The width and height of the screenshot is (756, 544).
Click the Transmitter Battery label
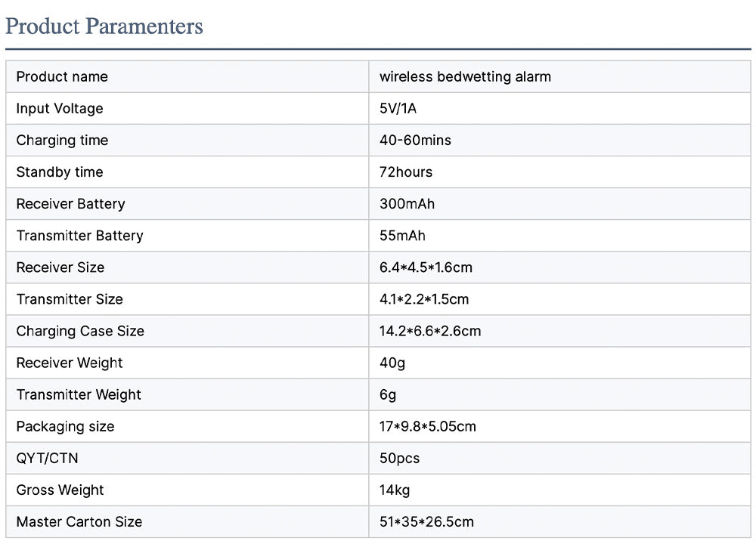[79, 236]
